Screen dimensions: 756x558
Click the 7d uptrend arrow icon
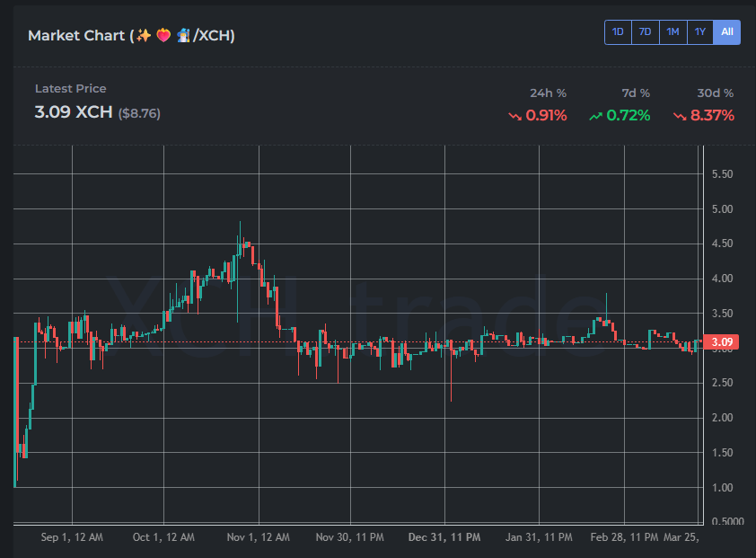coord(596,116)
